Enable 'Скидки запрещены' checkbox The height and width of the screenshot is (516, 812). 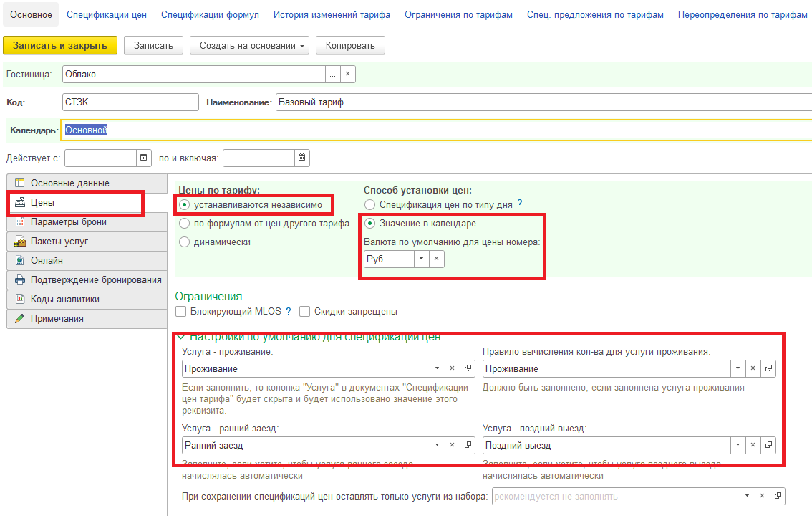point(304,311)
